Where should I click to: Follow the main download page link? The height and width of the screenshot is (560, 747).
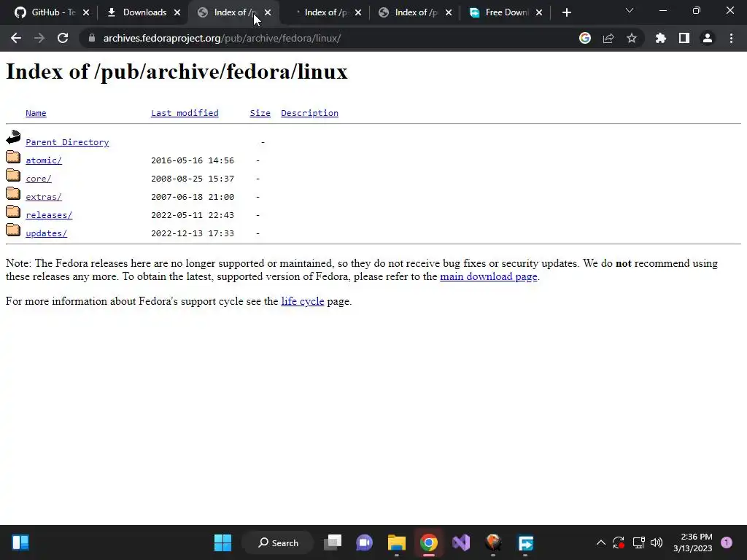pyautogui.click(x=488, y=276)
